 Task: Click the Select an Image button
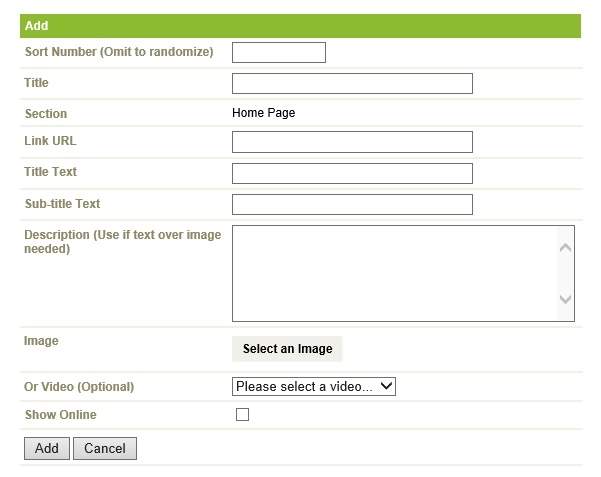click(x=287, y=349)
